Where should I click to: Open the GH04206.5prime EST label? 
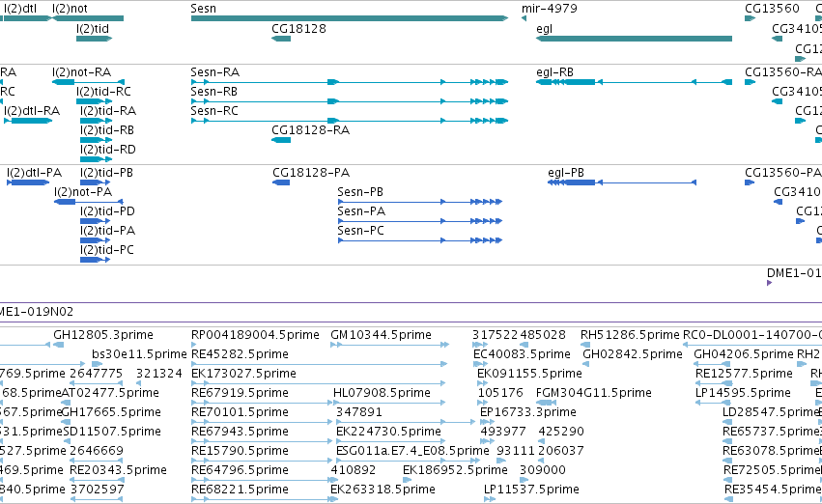point(744,354)
